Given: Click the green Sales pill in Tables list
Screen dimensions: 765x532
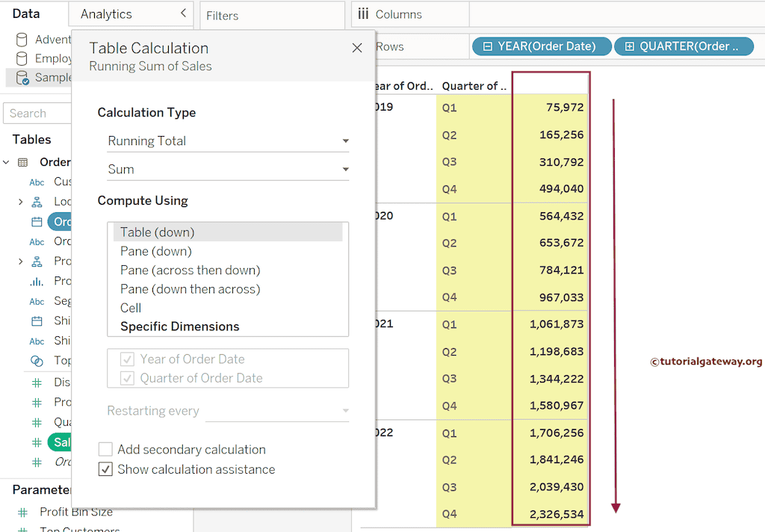Looking at the screenshot, I should 64,442.
